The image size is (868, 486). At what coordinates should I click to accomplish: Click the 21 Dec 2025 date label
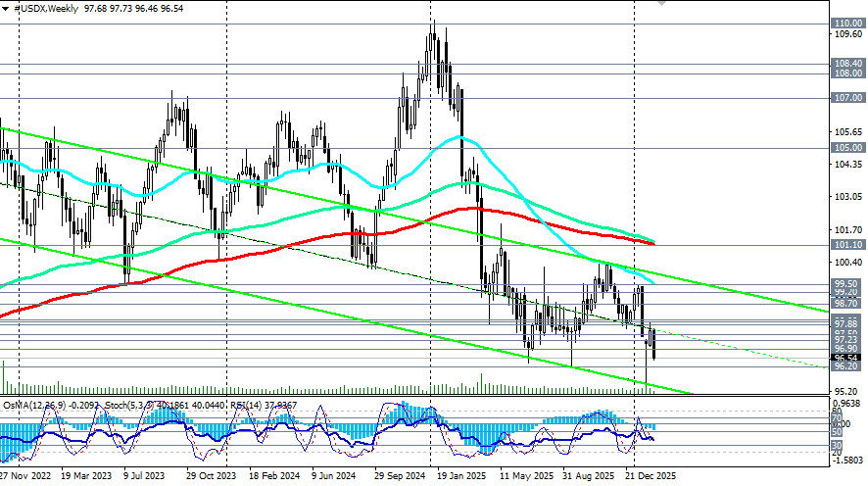[x=651, y=475]
